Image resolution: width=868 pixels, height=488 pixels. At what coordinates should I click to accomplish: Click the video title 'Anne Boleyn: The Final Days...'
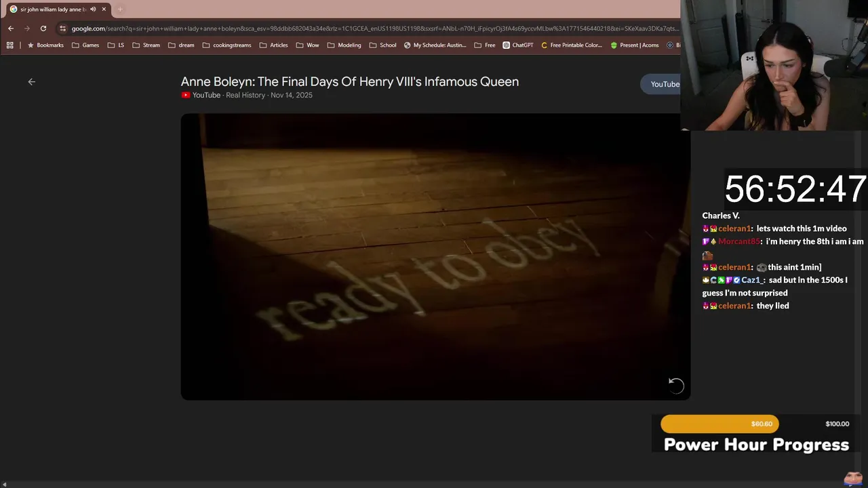(350, 81)
